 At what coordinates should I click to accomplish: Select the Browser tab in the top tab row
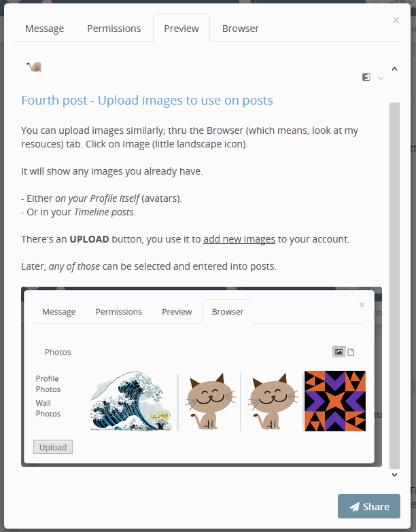(240, 29)
